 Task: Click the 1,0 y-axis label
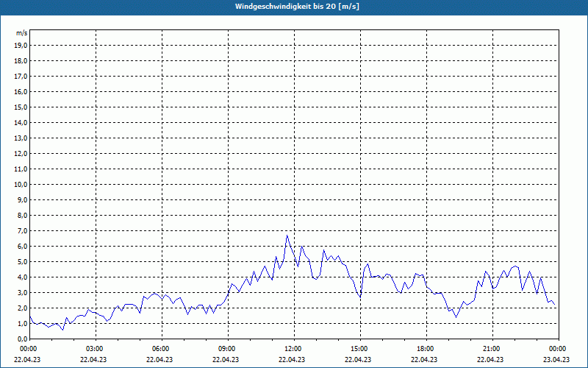[22, 323]
